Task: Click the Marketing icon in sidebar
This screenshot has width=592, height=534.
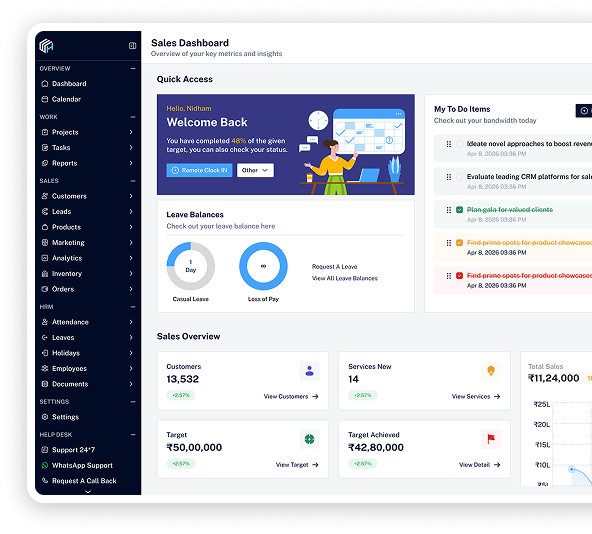Action: point(45,242)
